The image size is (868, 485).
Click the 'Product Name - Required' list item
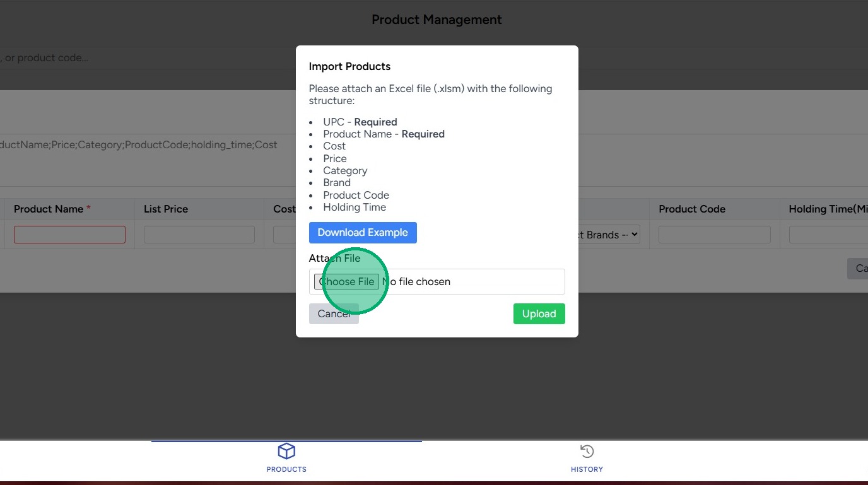tap(384, 134)
